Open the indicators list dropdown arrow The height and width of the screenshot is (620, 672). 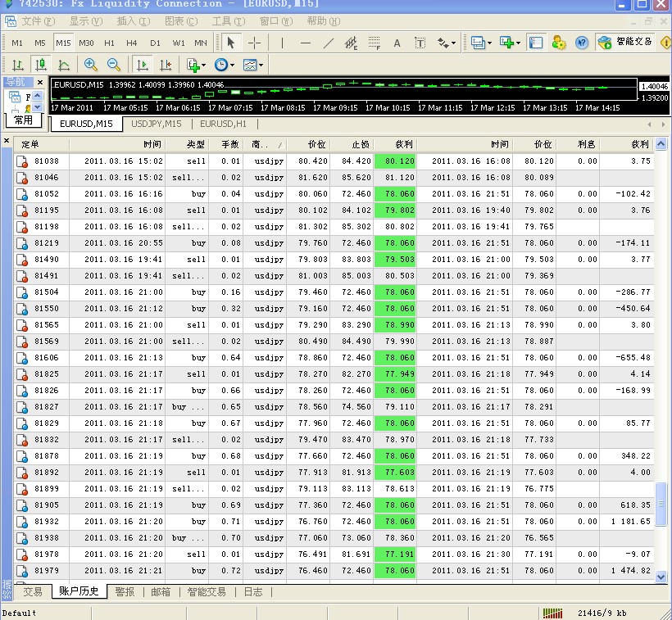pos(203,66)
